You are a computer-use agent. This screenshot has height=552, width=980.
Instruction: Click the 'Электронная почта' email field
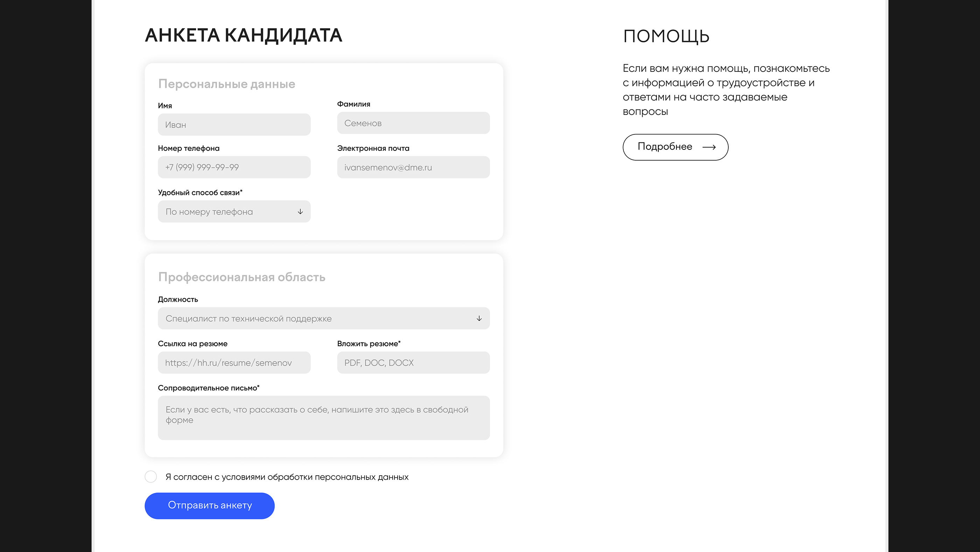coord(413,167)
